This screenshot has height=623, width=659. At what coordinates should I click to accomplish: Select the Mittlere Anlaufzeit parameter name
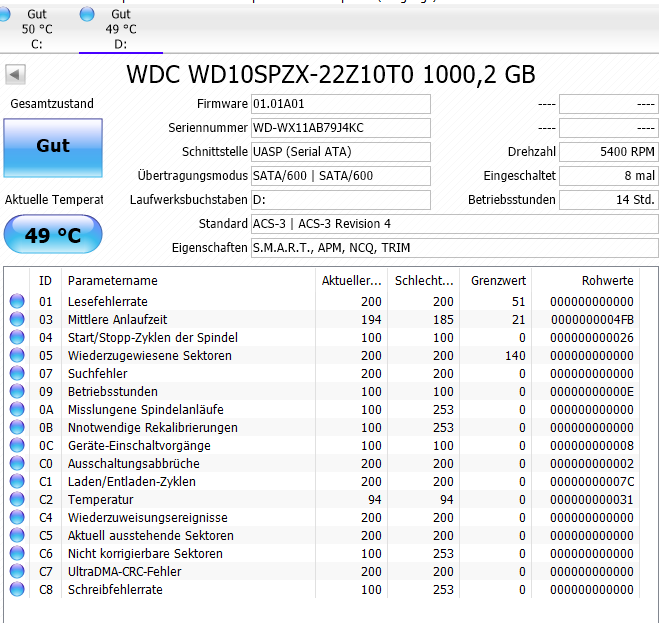click(118, 319)
